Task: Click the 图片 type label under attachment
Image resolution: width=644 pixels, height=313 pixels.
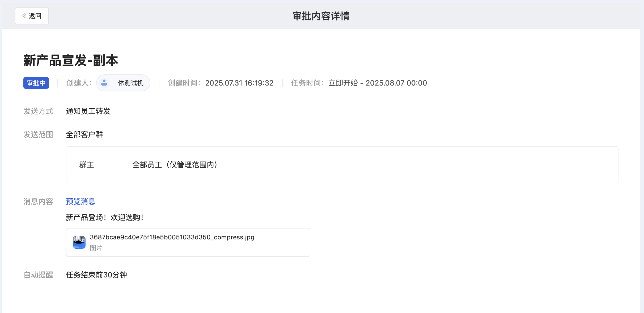Action: (x=96, y=248)
